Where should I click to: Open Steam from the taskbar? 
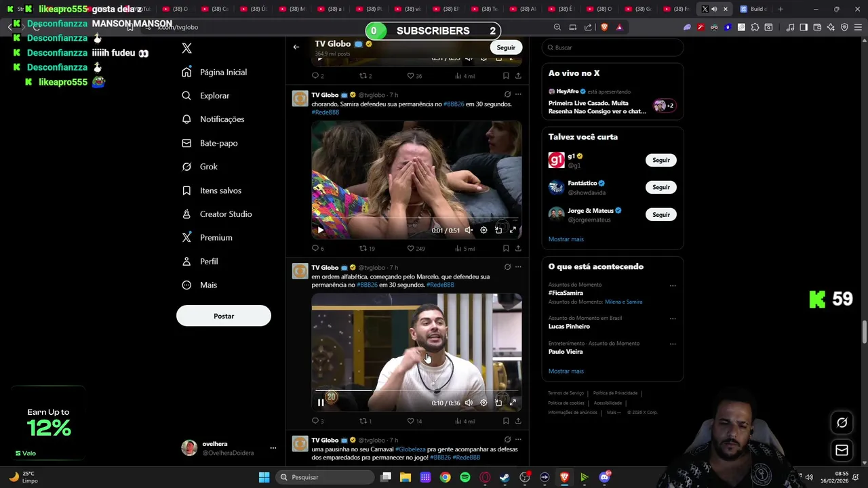click(505, 477)
